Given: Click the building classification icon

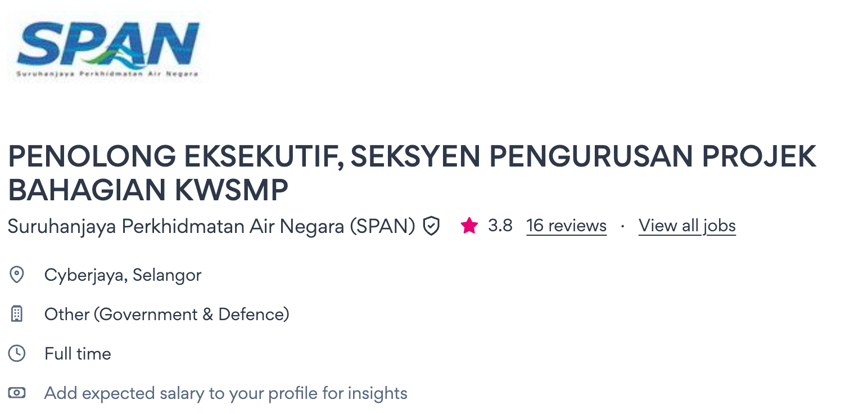Looking at the screenshot, I should coord(17,314).
